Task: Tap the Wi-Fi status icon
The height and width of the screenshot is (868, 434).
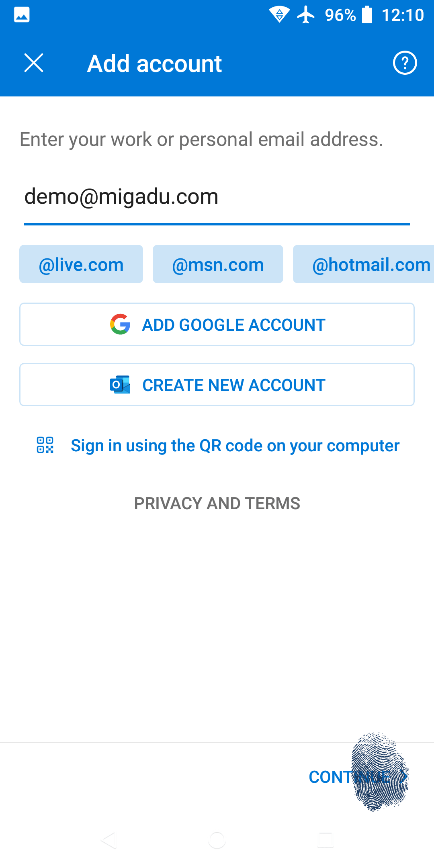Action: pos(280,15)
